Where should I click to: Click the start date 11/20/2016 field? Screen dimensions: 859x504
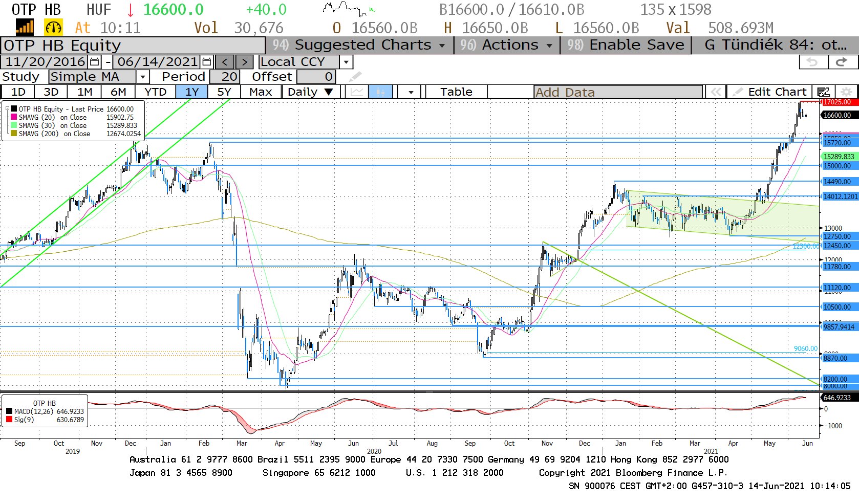45,62
